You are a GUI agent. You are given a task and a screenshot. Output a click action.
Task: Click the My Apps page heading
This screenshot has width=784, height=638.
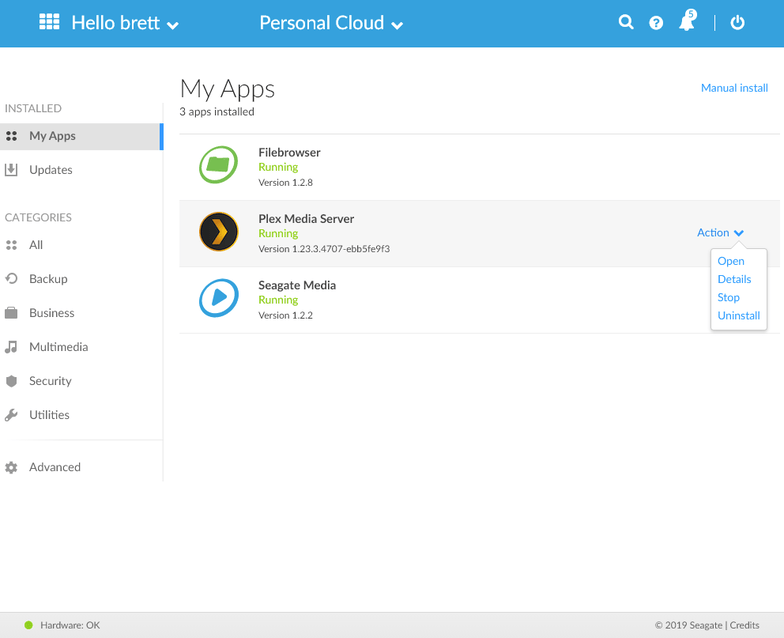227,90
